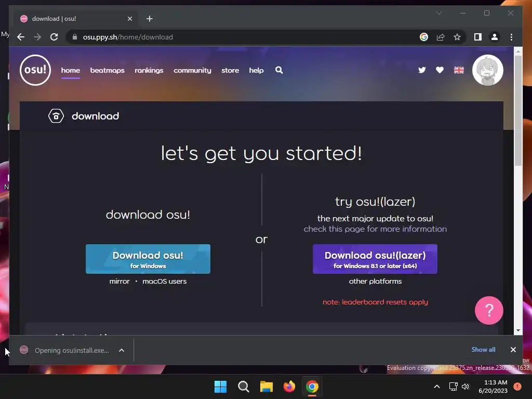Launch Firefox from the taskbar
The image size is (532, 399).
point(289,387)
